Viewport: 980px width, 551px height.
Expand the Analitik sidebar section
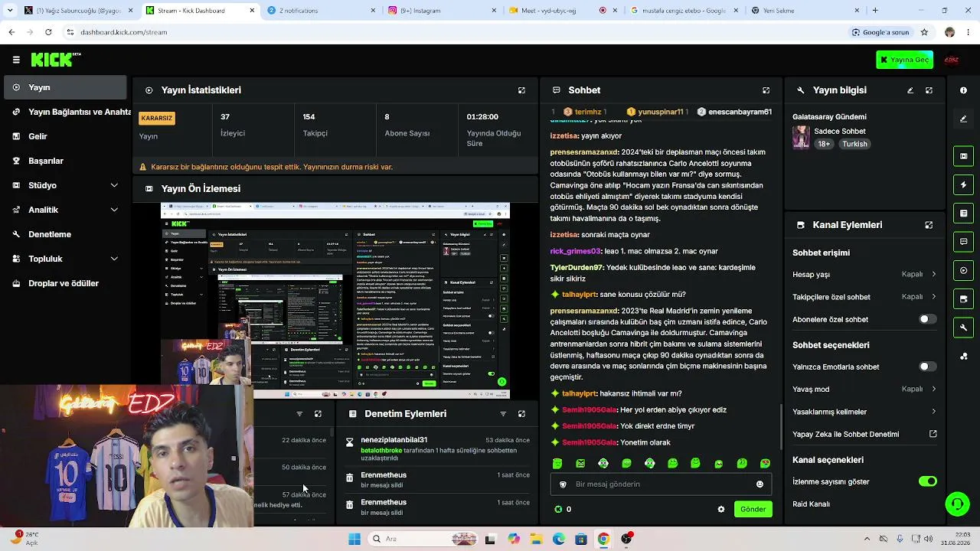click(114, 210)
